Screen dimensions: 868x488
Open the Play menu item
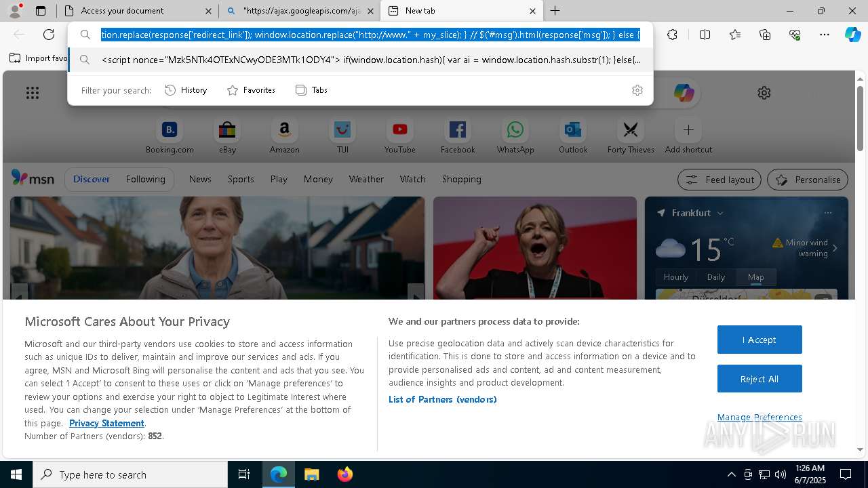point(279,179)
